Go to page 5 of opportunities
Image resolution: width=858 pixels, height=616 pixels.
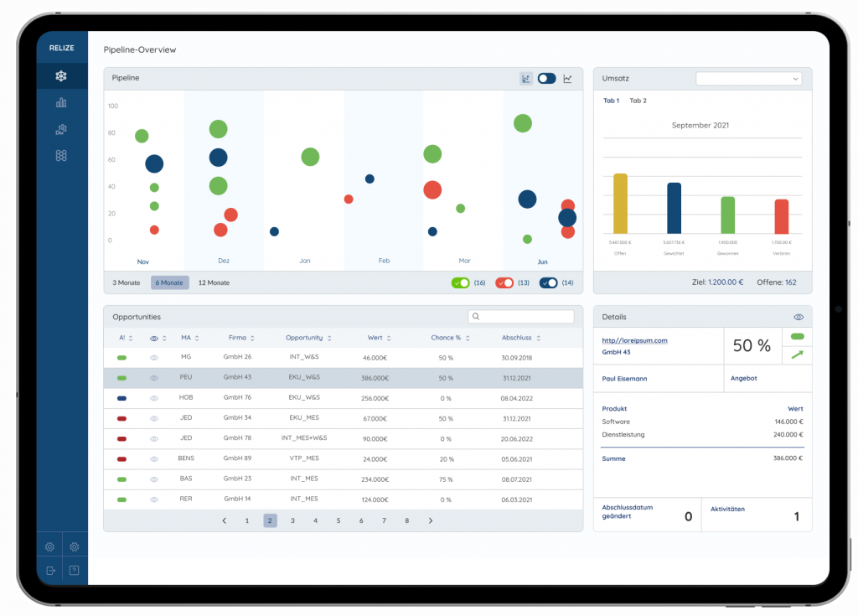(x=338, y=520)
